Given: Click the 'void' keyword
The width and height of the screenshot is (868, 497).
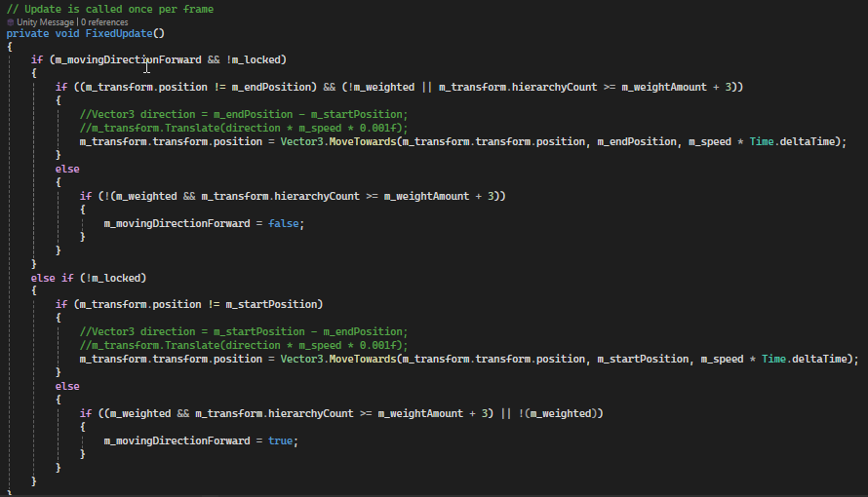Looking at the screenshot, I should pos(67,33).
